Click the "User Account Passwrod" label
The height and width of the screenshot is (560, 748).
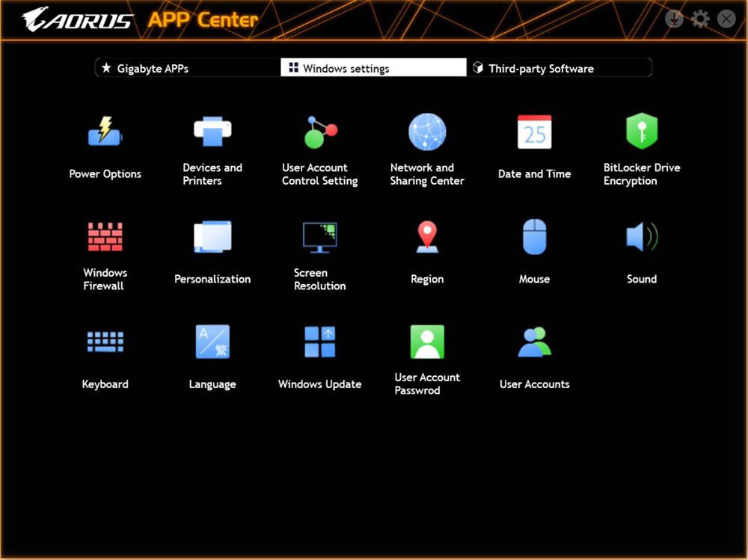point(427,384)
